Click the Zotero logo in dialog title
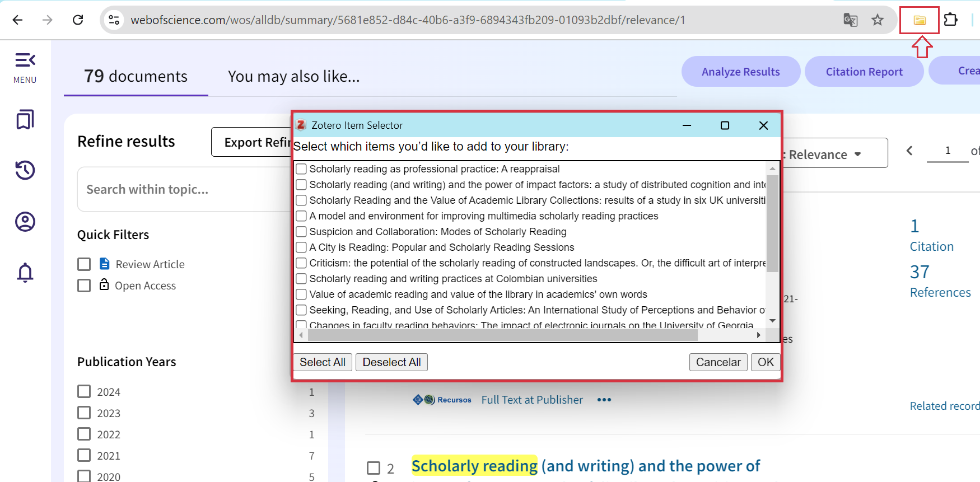The width and height of the screenshot is (980, 482). click(301, 125)
